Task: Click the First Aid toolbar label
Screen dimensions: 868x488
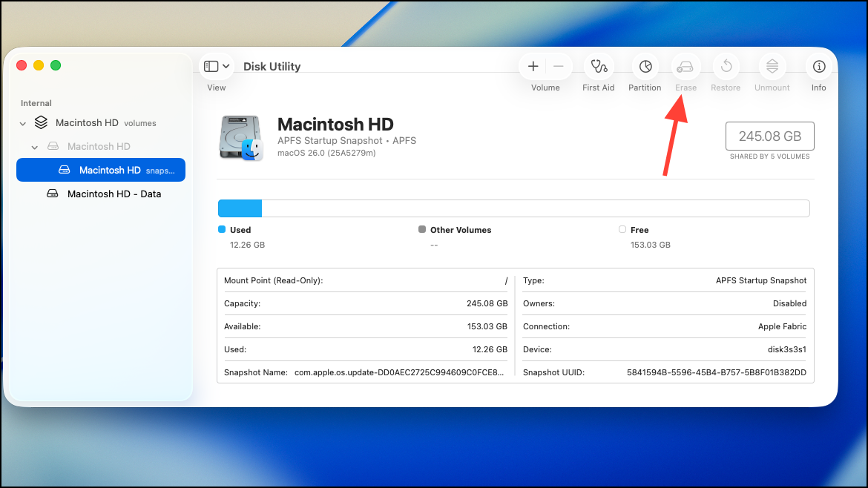Action: (599, 88)
